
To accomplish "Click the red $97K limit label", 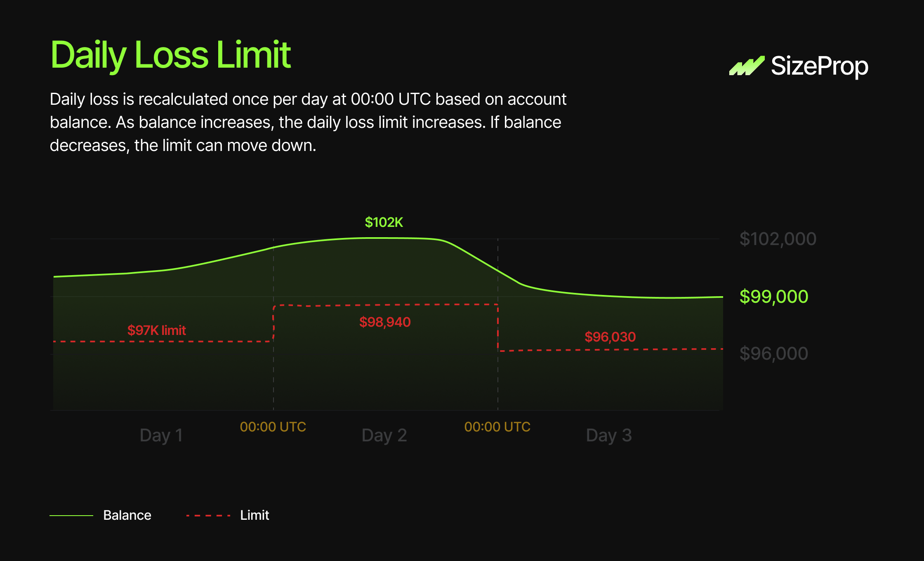I will pos(156,330).
